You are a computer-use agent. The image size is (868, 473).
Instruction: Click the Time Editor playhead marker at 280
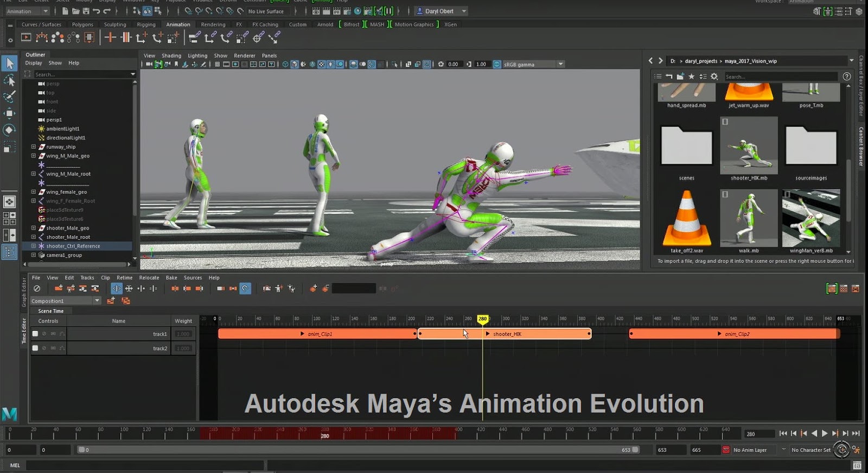[482, 319]
